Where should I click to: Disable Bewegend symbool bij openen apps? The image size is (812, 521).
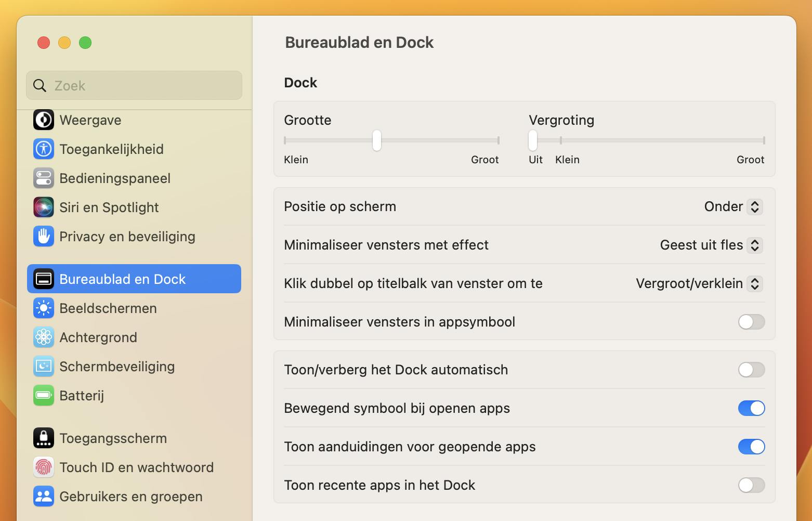click(751, 408)
